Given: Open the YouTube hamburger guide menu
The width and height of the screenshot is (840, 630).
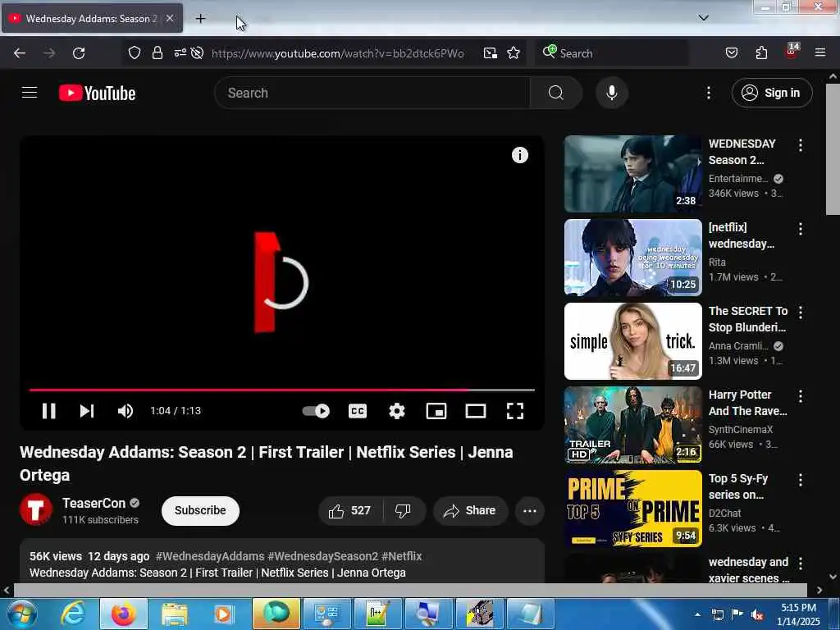Looking at the screenshot, I should pos(30,93).
